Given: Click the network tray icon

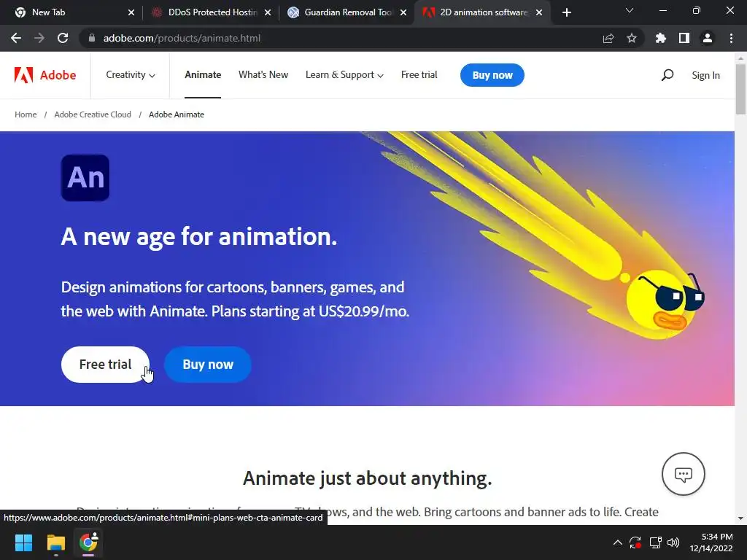Looking at the screenshot, I should pyautogui.click(x=656, y=542).
